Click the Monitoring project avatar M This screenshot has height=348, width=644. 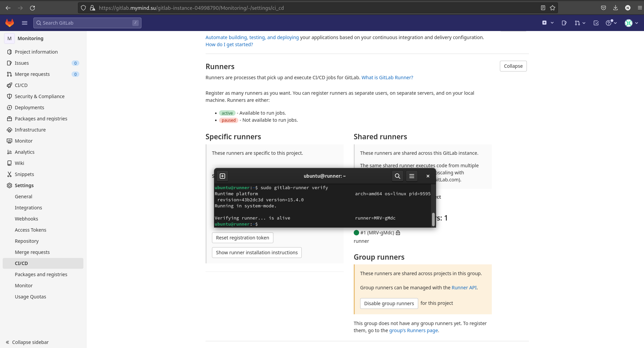click(9, 38)
